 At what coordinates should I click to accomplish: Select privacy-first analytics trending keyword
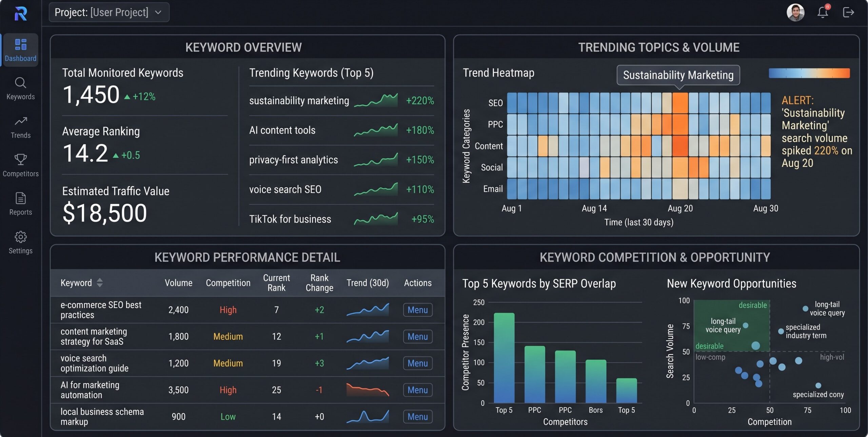tap(294, 160)
